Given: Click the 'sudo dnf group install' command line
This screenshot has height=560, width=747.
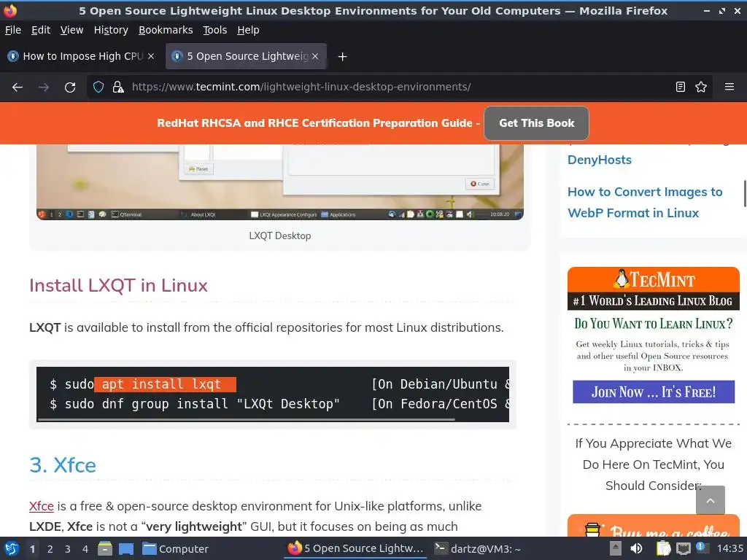Looking at the screenshot, I should click(196, 404).
